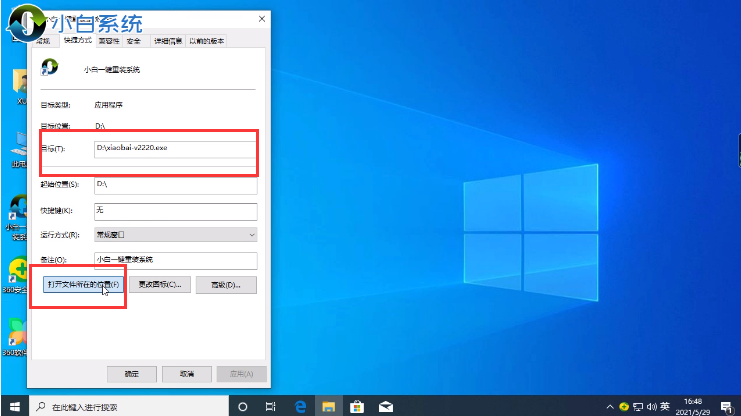The width and height of the screenshot is (741, 416).
Task: Open File Explorer from the taskbar
Action: pos(327,407)
